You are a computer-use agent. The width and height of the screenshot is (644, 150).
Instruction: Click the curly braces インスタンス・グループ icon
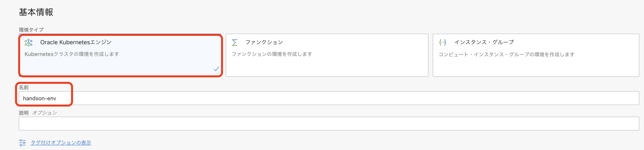click(442, 42)
